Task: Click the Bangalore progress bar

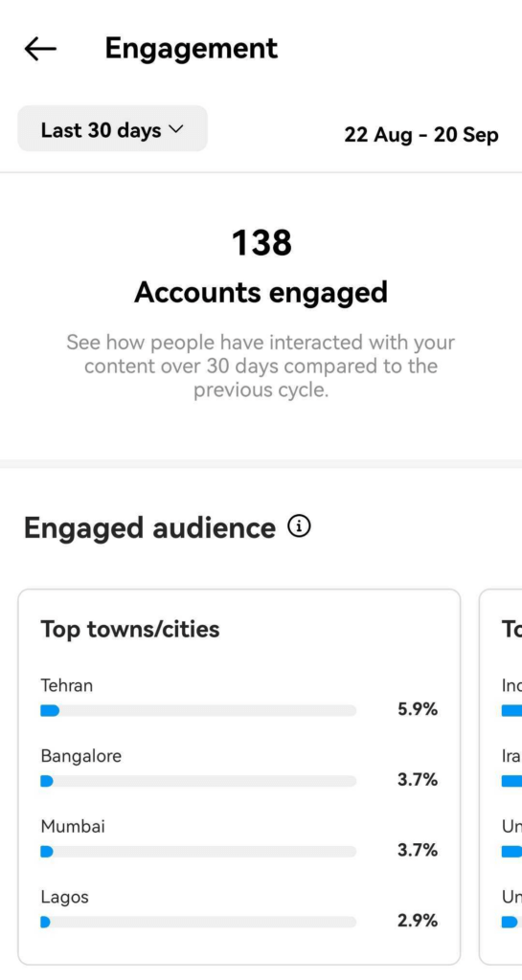Action: tap(198, 781)
